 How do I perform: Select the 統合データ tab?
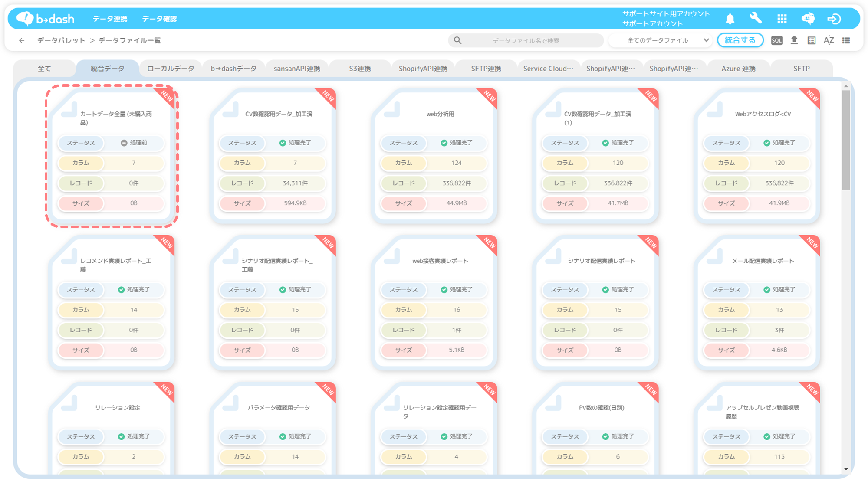point(108,69)
